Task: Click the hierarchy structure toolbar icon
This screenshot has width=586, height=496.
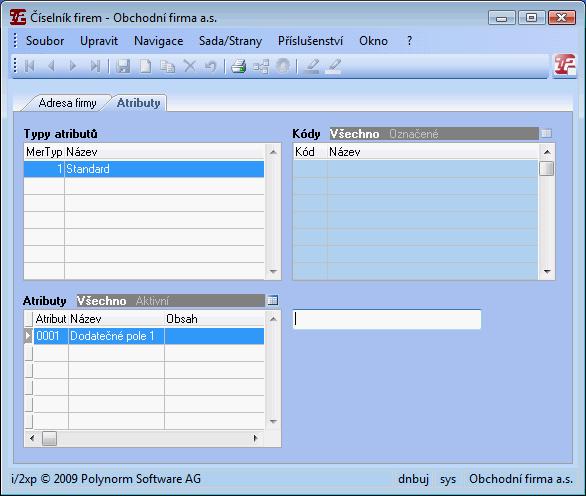Action: coord(261,67)
